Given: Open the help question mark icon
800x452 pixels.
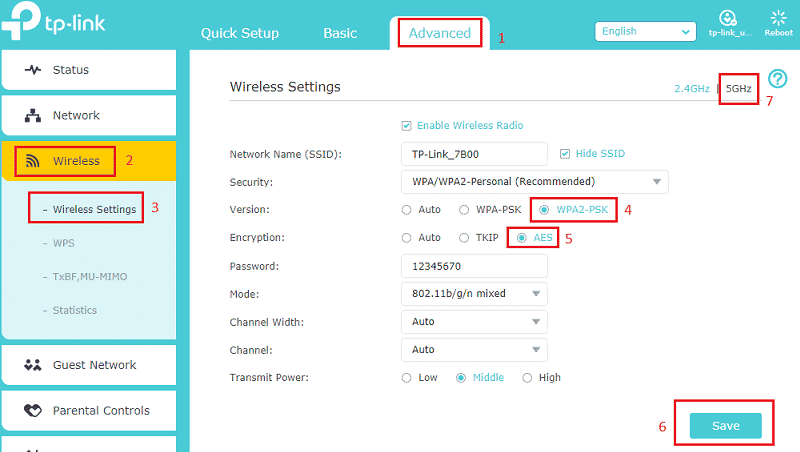Looking at the screenshot, I should (778, 79).
